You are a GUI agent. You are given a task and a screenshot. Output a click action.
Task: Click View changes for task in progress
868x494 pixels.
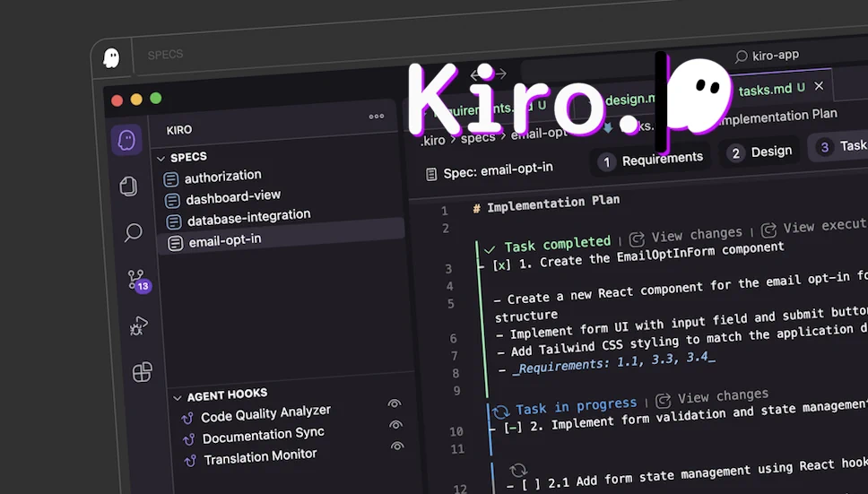[723, 396]
